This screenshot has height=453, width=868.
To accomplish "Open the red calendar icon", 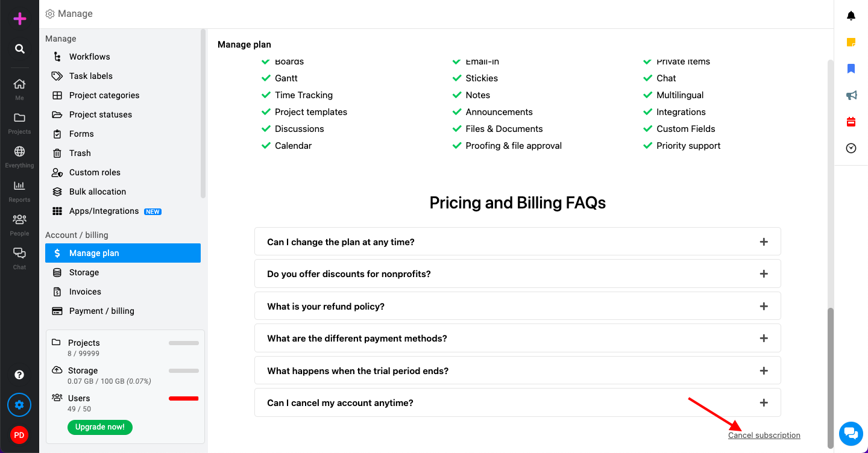I will click(x=851, y=122).
